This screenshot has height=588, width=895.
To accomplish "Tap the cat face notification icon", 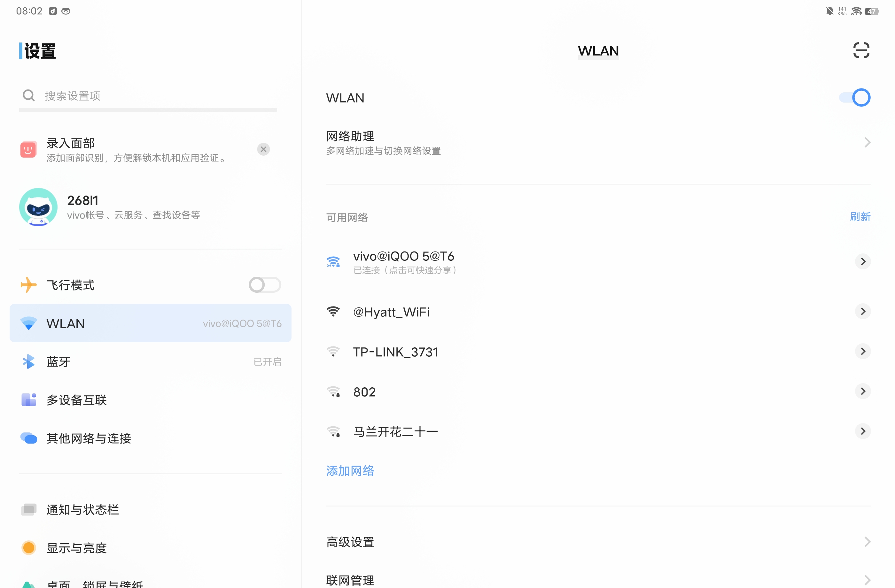I will point(66,11).
